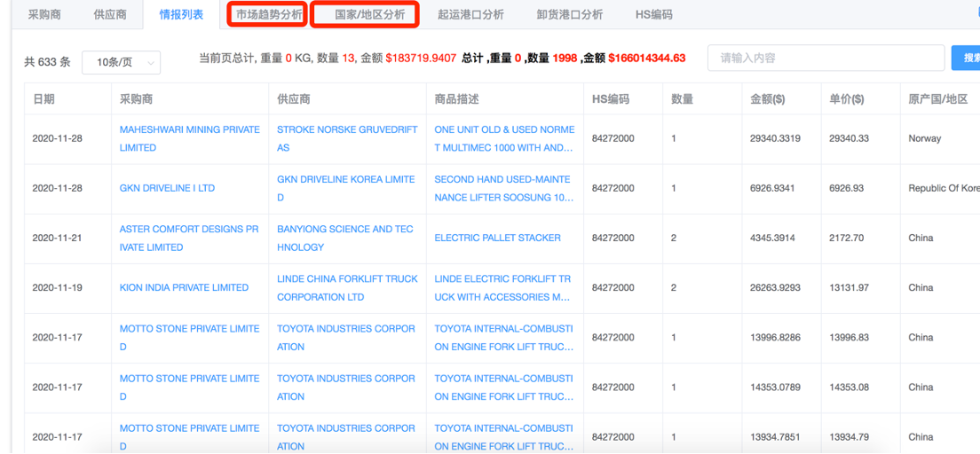Screen dimensions: 980x454
Task: Open supplier GKN DRIVELINE KOREA LIMITED
Action: tap(345, 188)
